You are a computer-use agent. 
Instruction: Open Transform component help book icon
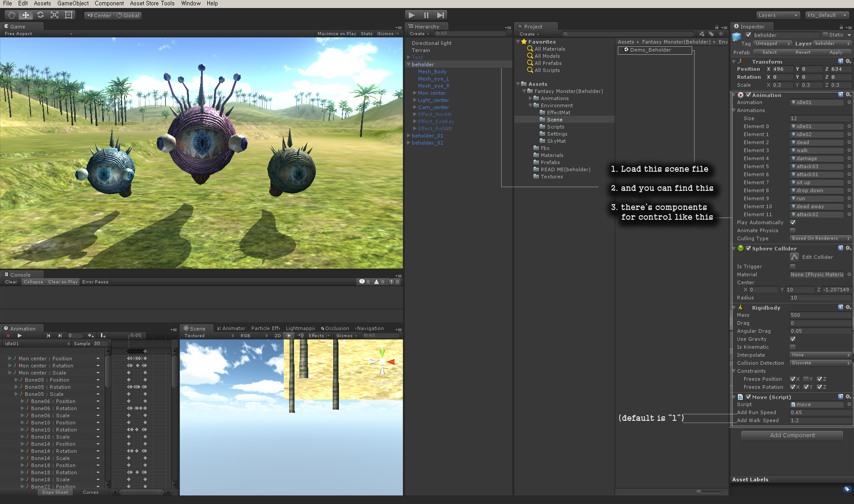840,61
